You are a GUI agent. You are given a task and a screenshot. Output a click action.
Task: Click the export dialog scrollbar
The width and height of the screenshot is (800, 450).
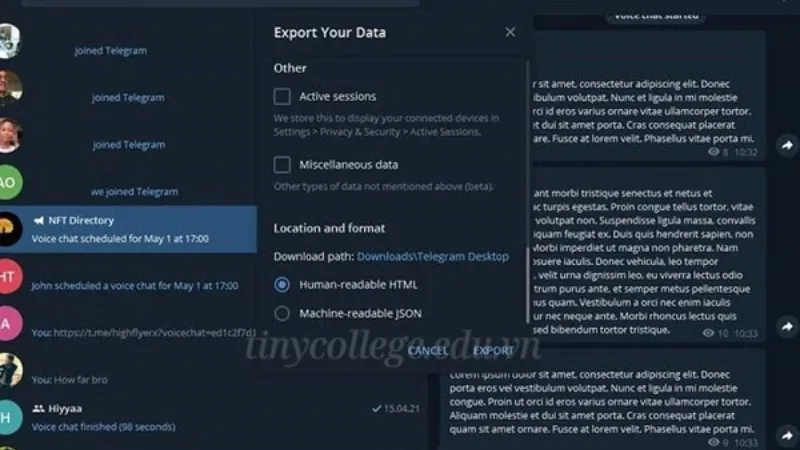click(527, 285)
